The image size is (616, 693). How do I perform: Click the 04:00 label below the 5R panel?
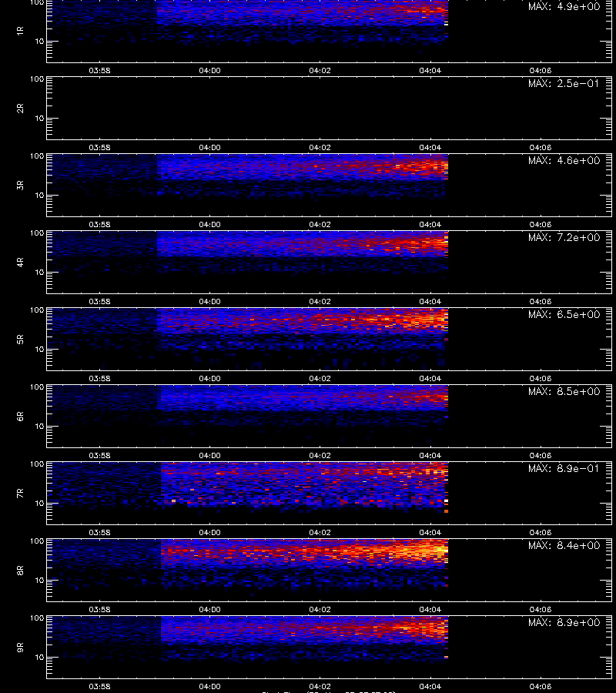tap(209, 378)
